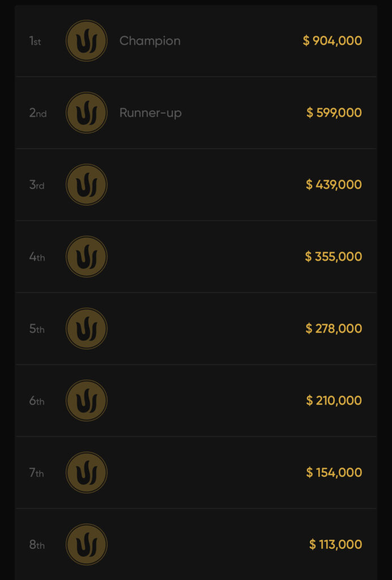Click the $ 154,000 payout amount
Image resolution: width=392 pixels, height=580 pixels.
334,472
